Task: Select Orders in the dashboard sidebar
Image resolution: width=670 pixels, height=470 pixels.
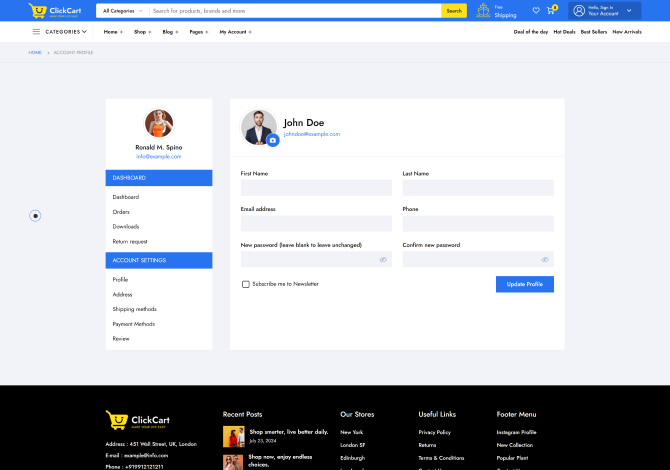Action: 121,212
